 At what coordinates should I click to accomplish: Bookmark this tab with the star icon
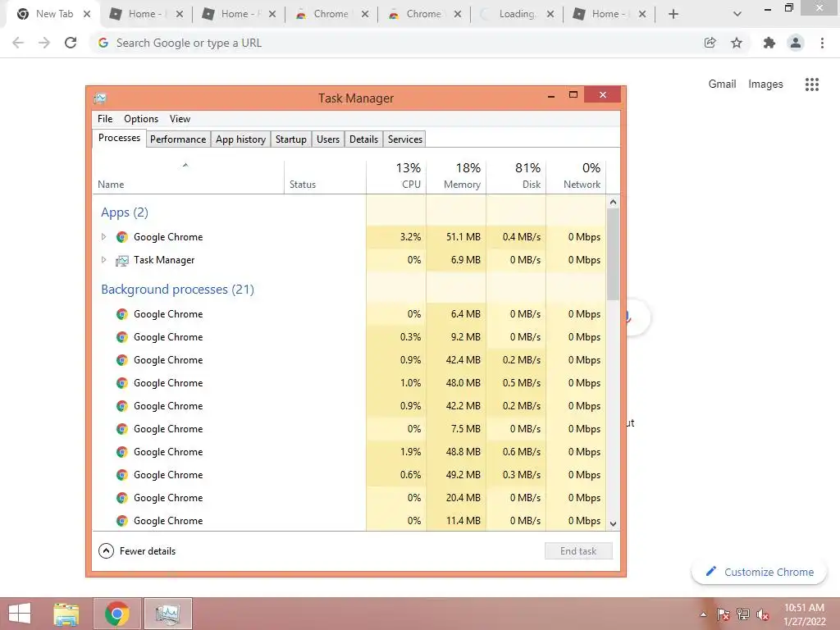click(737, 43)
